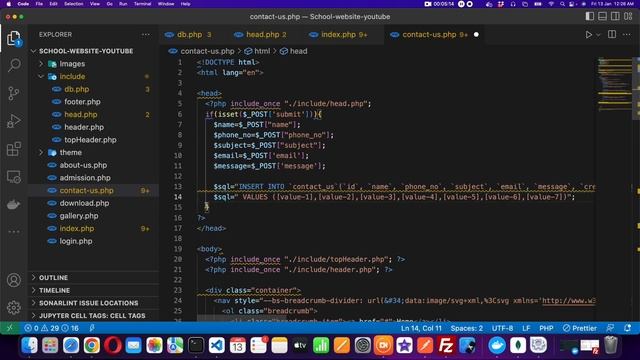640x360 pixels.
Task: Click the Prettier status bar item
Action: [x=580, y=328]
